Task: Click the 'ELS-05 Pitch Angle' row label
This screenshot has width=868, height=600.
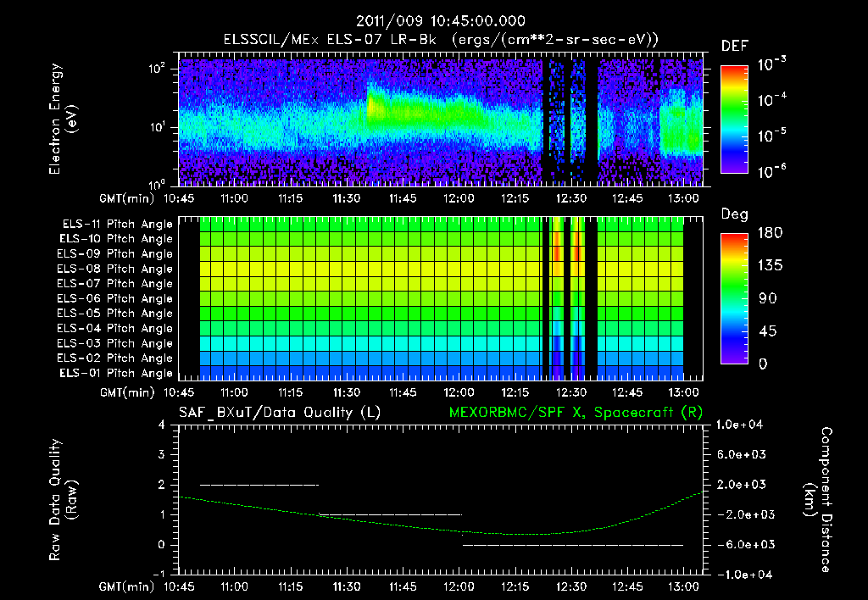Action: 115,314
